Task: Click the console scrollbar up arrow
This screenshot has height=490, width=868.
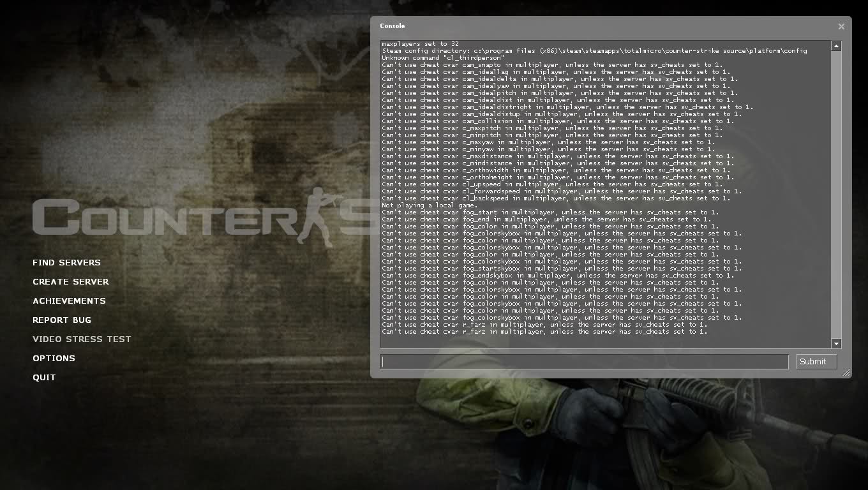Action: 836,46
